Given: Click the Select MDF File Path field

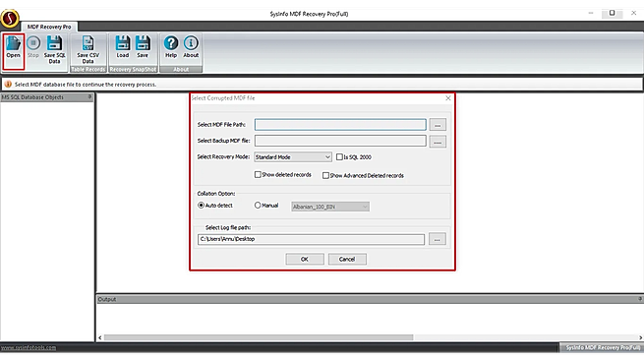Looking at the screenshot, I should click(340, 125).
